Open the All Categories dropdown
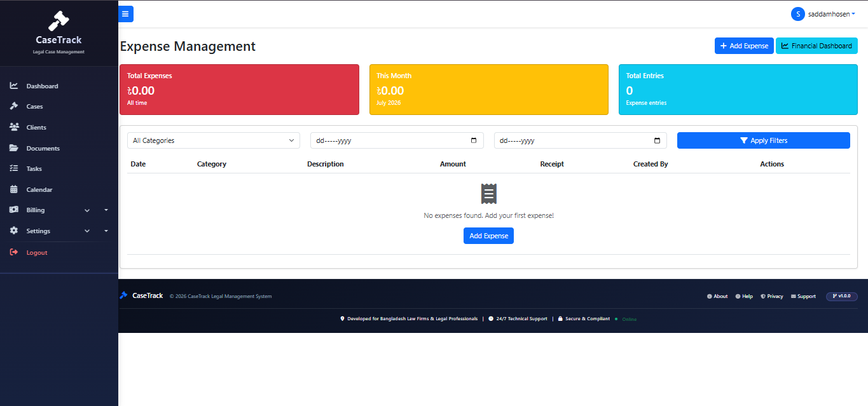Screen dimensions: 868x406 pyautogui.click(x=214, y=140)
